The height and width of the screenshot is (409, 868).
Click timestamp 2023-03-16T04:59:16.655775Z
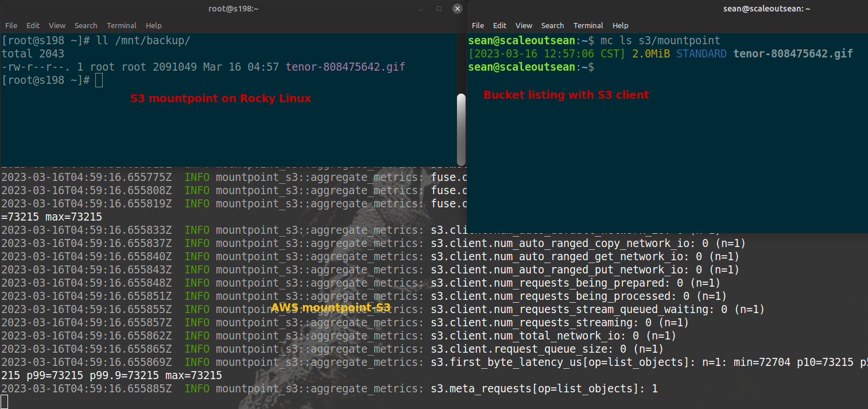tap(86, 177)
